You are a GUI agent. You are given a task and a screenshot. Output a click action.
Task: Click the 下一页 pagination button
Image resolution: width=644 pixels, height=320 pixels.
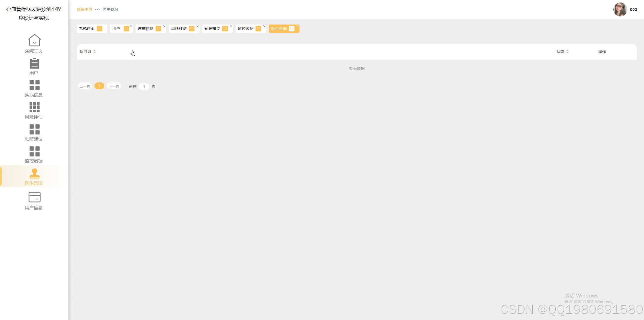[114, 86]
